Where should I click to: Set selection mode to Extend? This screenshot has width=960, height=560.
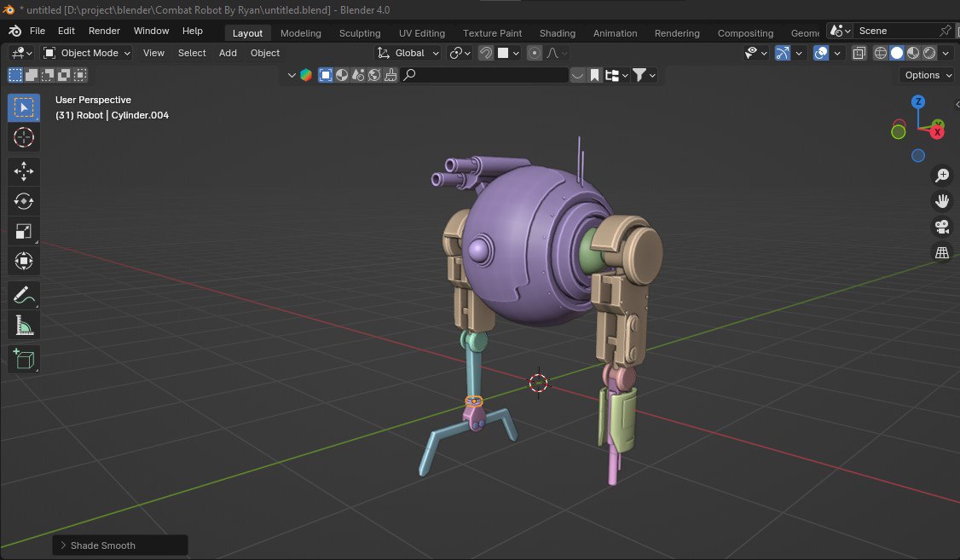(x=32, y=75)
